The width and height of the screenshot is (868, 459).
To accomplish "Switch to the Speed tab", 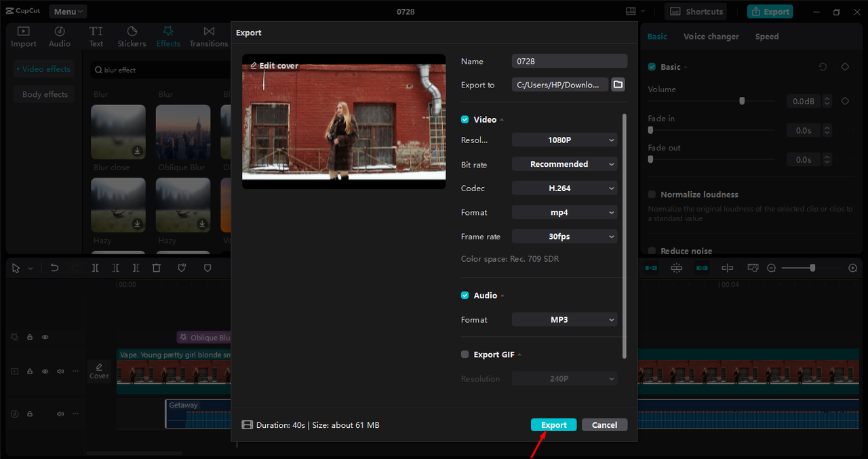I will click(x=767, y=37).
